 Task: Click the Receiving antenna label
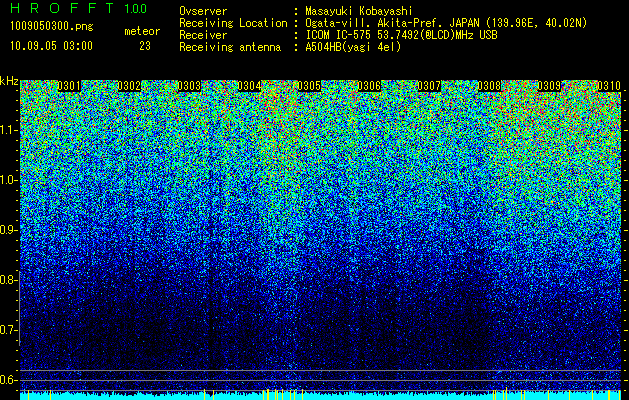tap(230, 47)
